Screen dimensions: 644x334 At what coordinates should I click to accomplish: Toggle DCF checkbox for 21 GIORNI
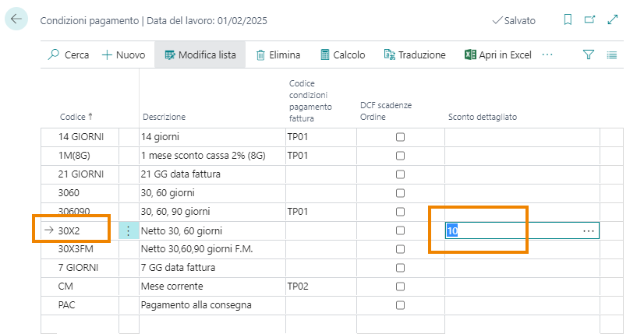pos(400,174)
